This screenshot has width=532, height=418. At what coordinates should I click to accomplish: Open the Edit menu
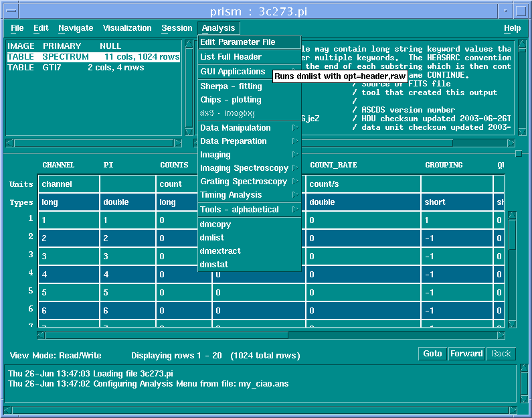point(41,28)
